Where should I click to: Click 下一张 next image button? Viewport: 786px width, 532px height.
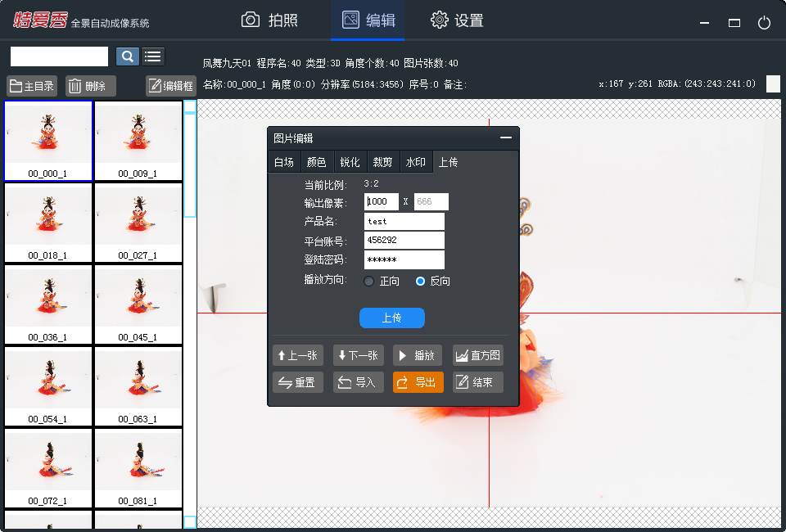[x=359, y=355]
